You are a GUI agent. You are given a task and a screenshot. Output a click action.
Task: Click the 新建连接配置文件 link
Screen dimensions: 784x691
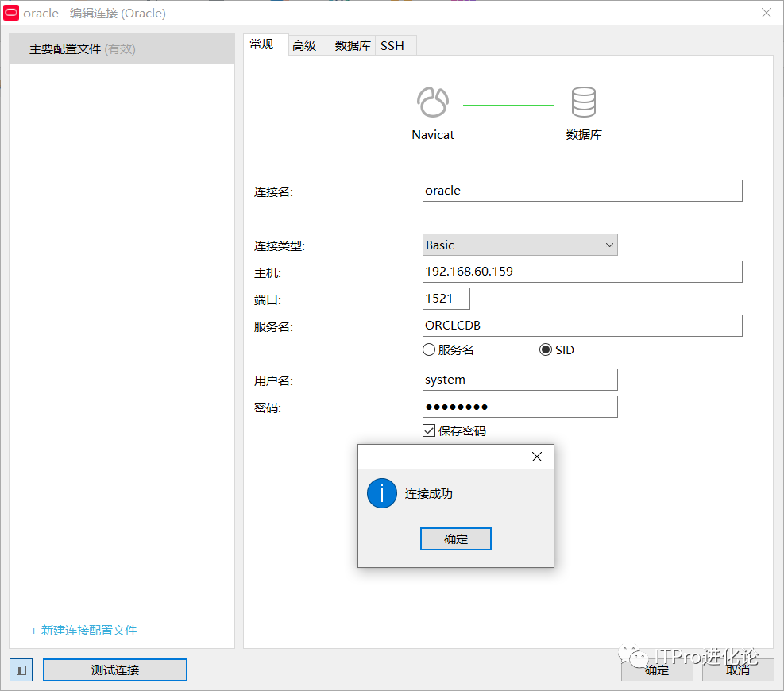click(83, 630)
